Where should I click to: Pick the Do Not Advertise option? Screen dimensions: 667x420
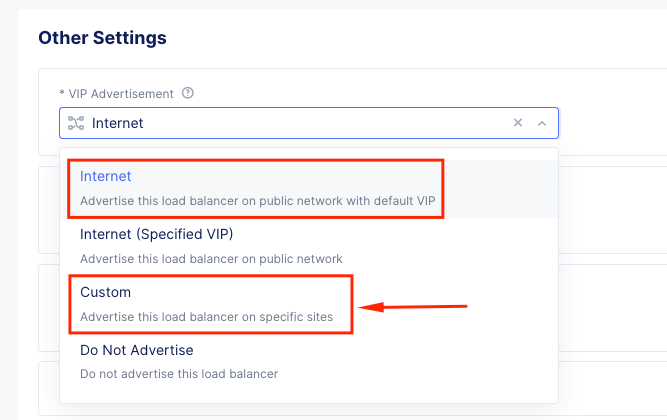136,350
